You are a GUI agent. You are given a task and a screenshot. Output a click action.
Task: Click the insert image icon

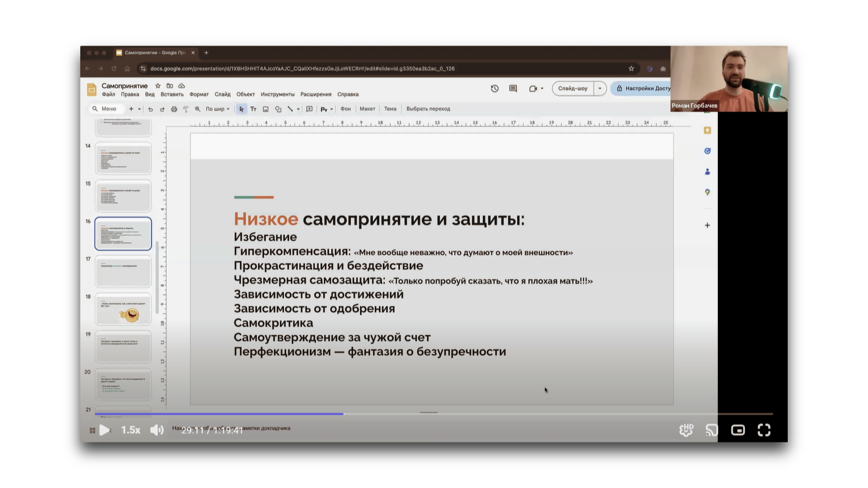tap(266, 109)
